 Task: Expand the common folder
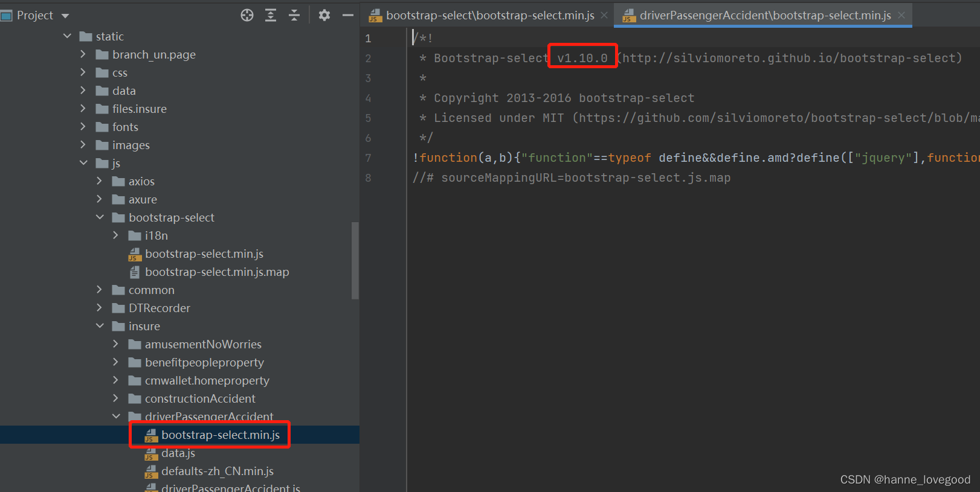point(100,290)
